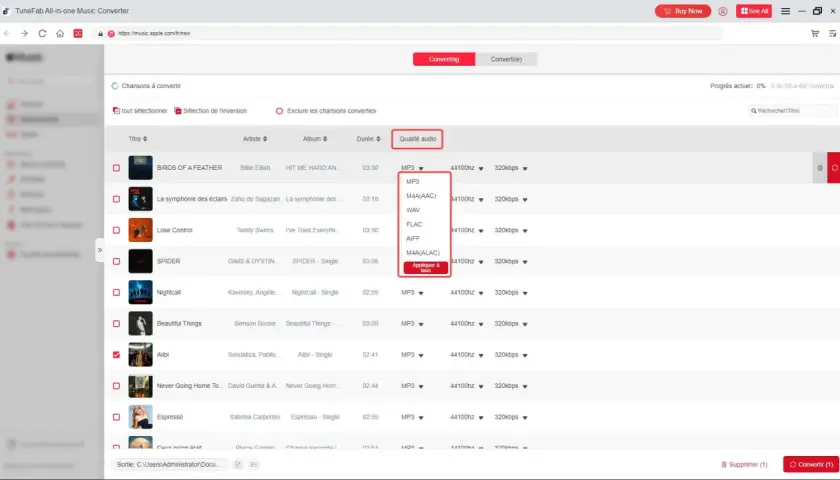Click Appliquer à tous button
The width and height of the screenshot is (840, 480).
click(426, 268)
